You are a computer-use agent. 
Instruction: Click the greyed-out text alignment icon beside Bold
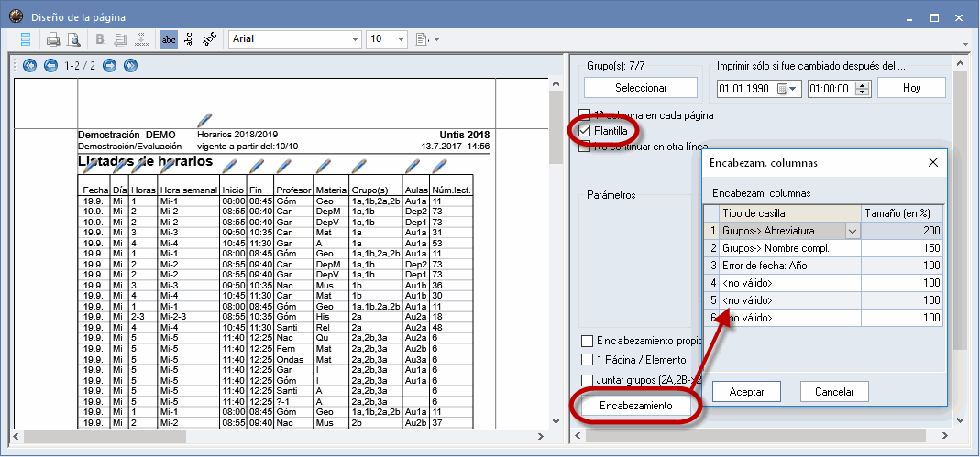[121, 39]
